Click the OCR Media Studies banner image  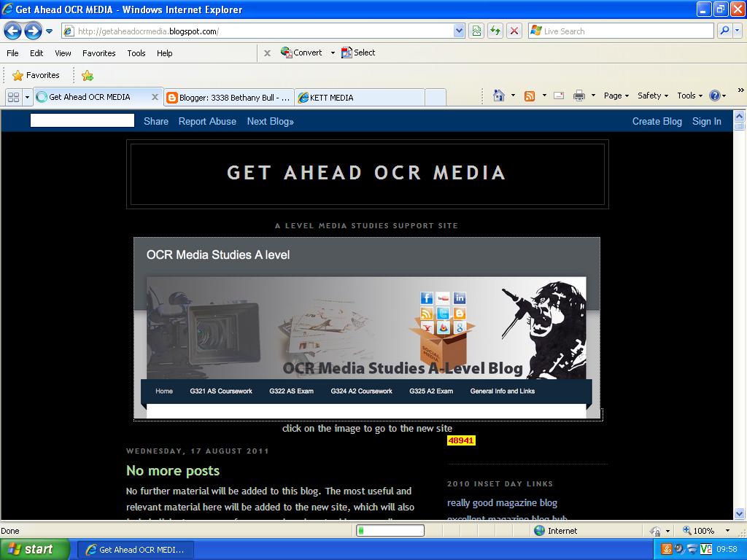pyautogui.click(x=367, y=329)
